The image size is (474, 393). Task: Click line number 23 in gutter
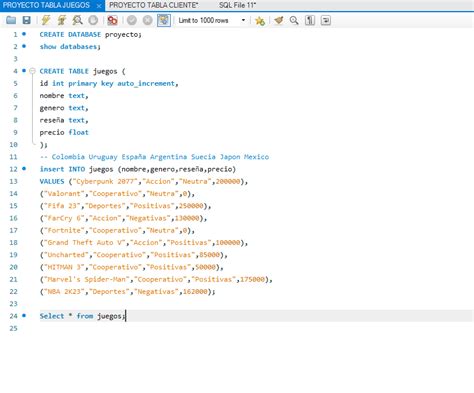point(13,304)
